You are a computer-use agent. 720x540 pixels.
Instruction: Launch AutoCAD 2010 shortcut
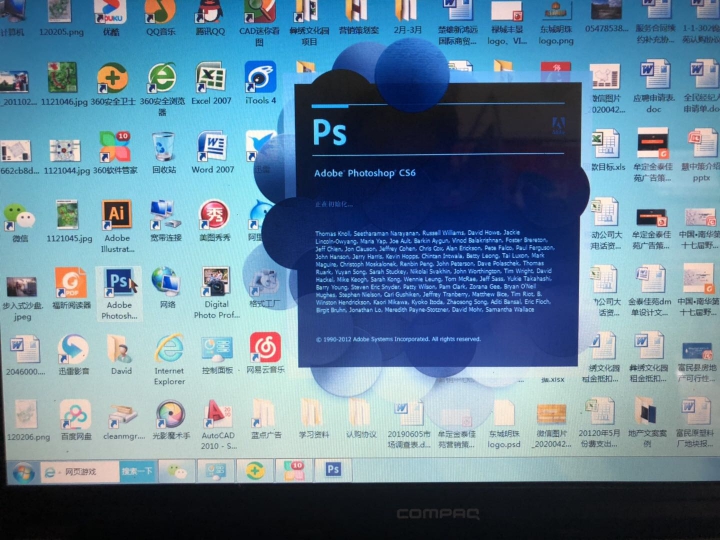coord(218,424)
